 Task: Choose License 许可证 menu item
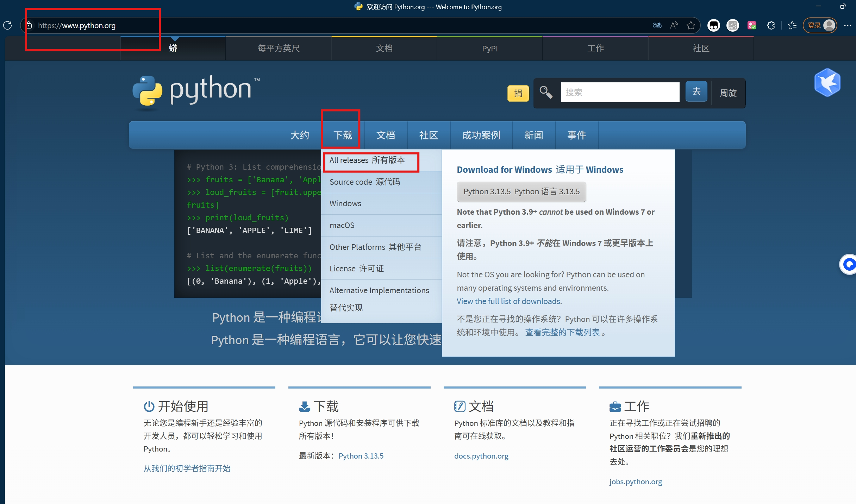[x=381, y=269]
